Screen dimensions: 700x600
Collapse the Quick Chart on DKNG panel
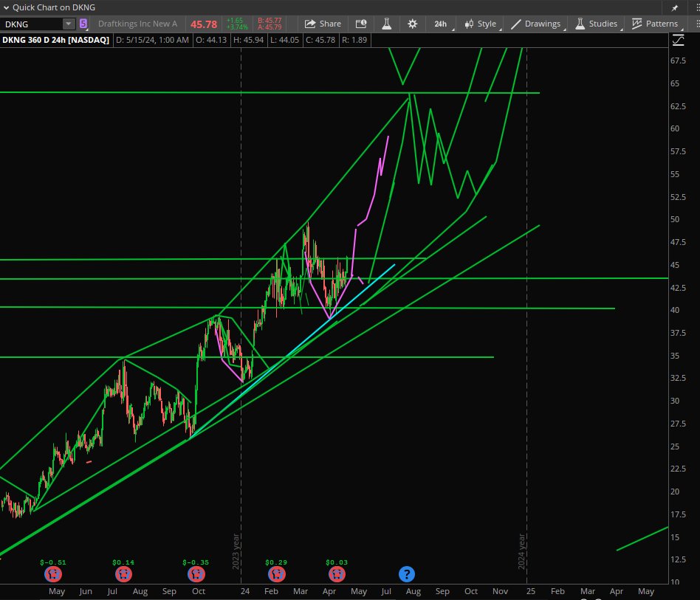(6, 7)
